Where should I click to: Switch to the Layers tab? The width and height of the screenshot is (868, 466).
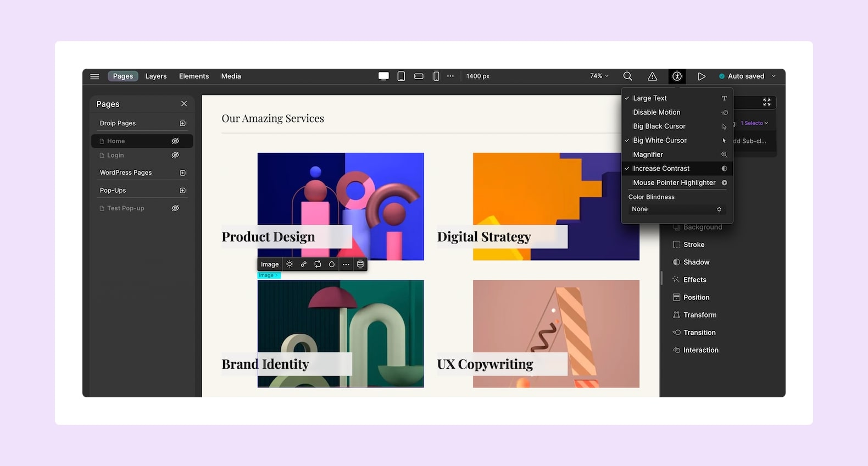(x=155, y=76)
